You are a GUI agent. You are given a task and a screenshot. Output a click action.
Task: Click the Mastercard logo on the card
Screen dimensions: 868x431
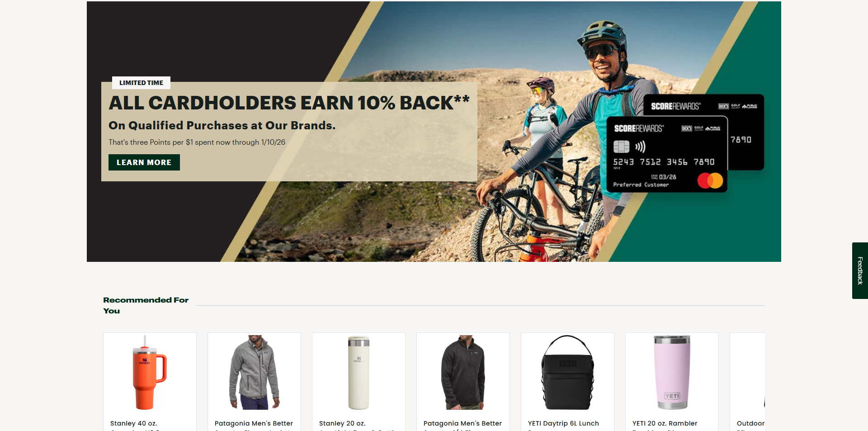click(x=710, y=180)
